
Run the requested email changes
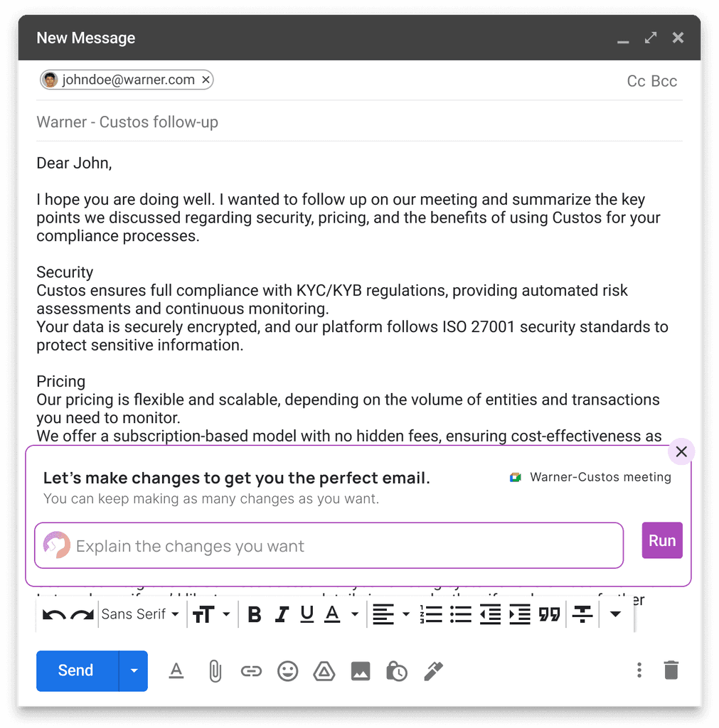click(x=662, y=540)
